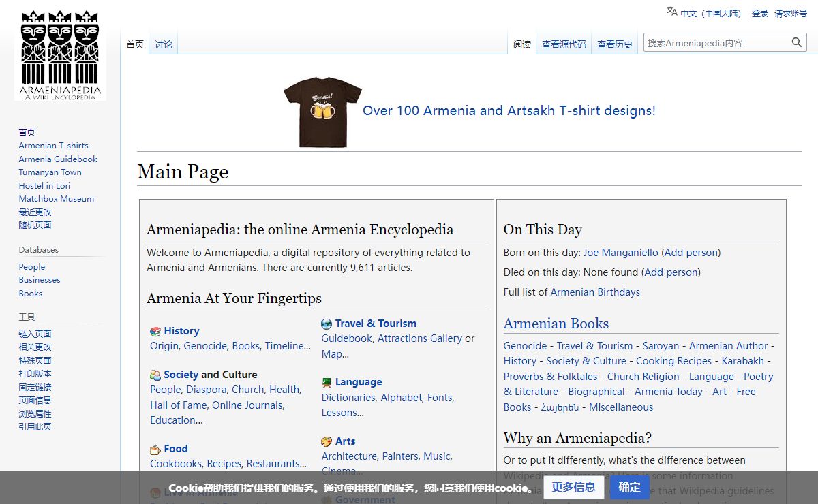Click the brown T-shirt thumbnail image
This screenshot has width=818, height=504.
click(322, 111)
